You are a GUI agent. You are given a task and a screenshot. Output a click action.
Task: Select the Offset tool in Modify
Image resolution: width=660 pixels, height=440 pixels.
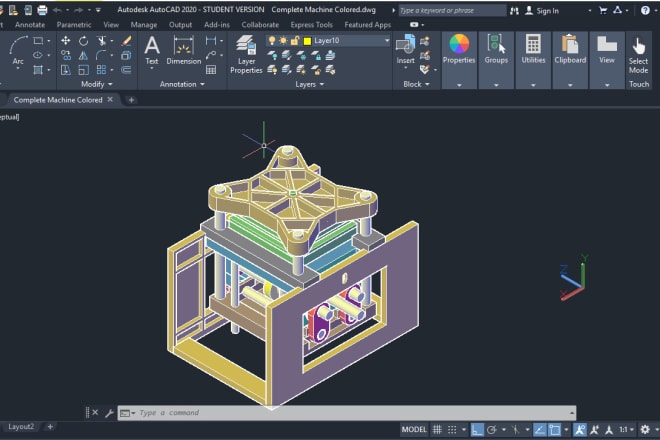pyautogui.click(x=126, y=70)
